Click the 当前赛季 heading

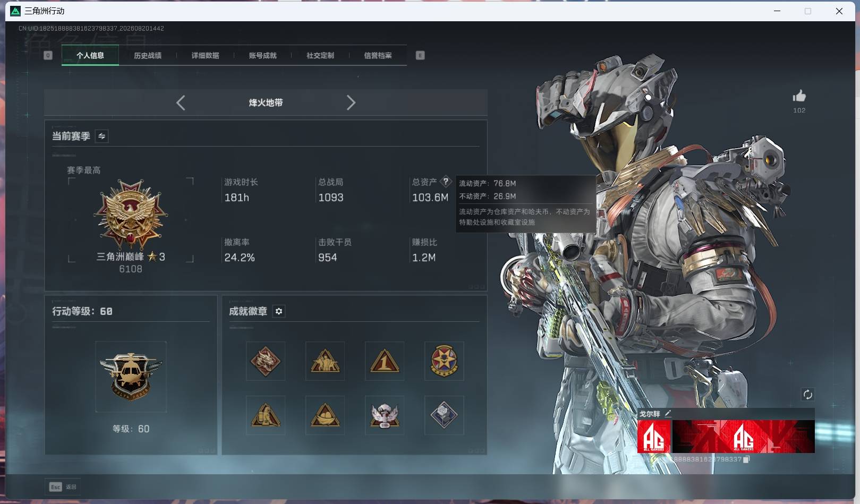coord(71,136)
